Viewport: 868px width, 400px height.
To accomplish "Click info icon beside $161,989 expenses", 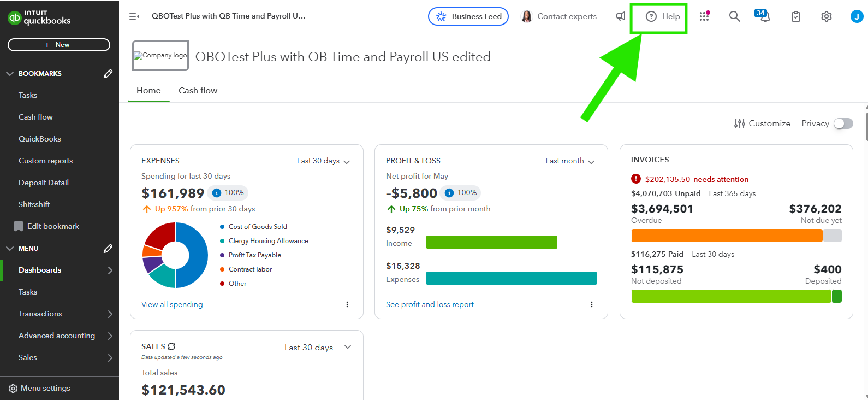I will [217, 193].
